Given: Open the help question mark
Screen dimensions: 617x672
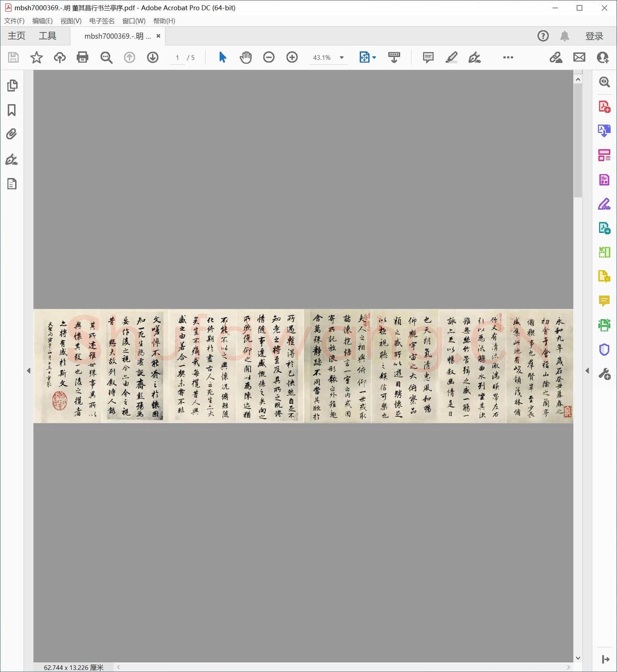Looking at the screenshot, I should point(543,36).
